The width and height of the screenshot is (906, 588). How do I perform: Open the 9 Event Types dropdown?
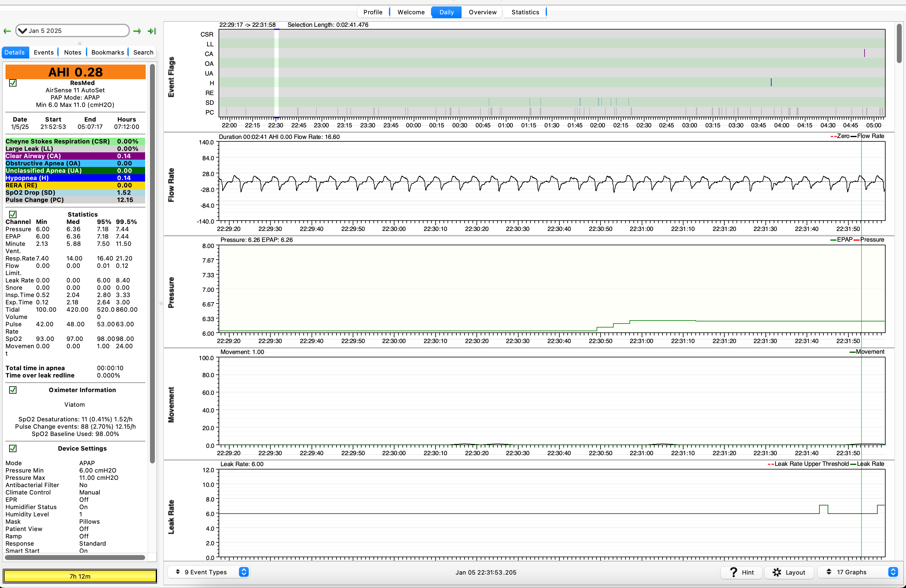coord(209,572)
